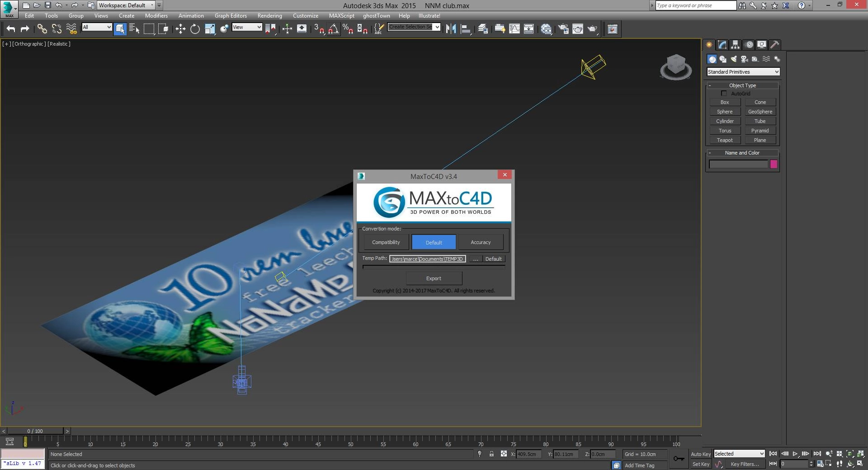868x470 pixels.
Task: Open the Create Selection Set dropdown
Action: (x=414, y=27)
